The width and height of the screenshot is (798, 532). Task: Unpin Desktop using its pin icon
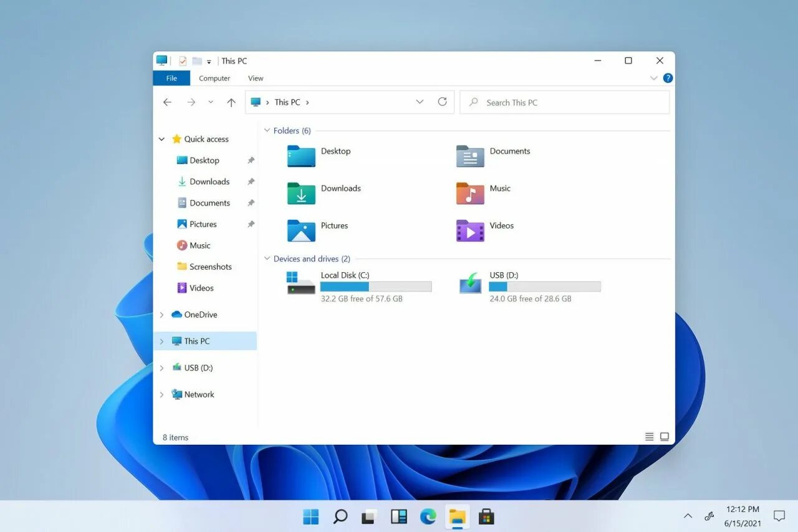(x=251, y=161)
